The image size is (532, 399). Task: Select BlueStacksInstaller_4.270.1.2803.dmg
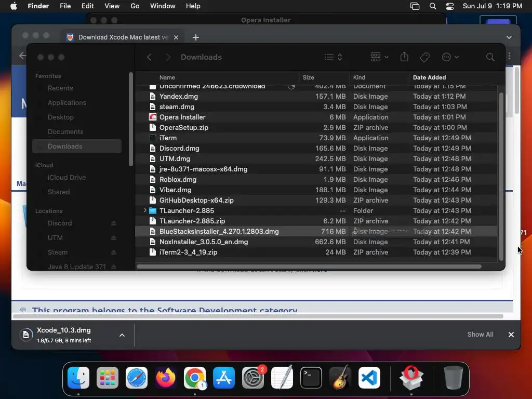tap(316, 231)
